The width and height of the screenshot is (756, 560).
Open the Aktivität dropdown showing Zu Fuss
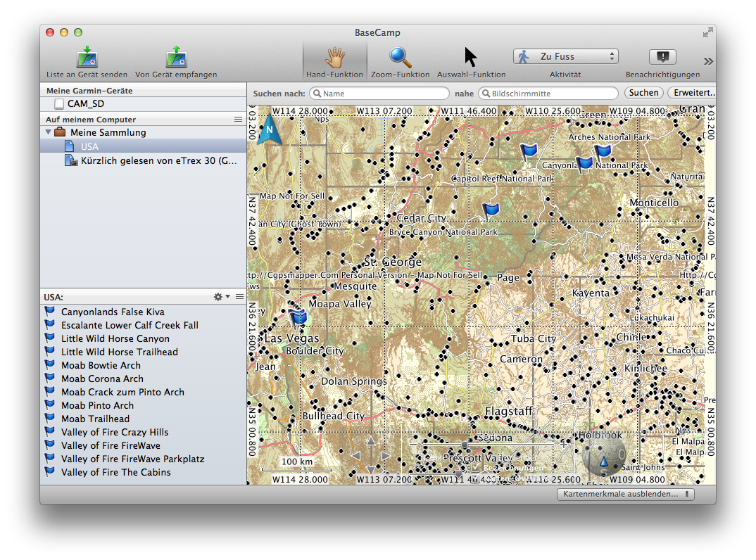[x=565, y=56]
